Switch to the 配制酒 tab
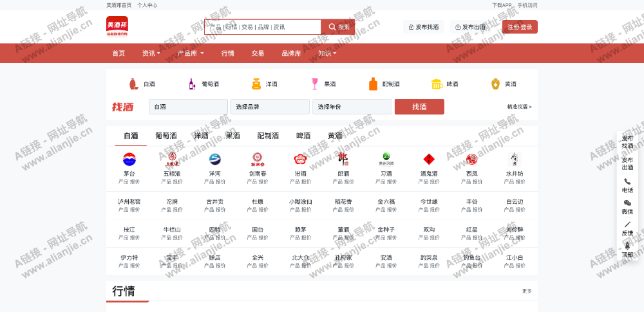644x312 pixels. [x=268, y=136]
